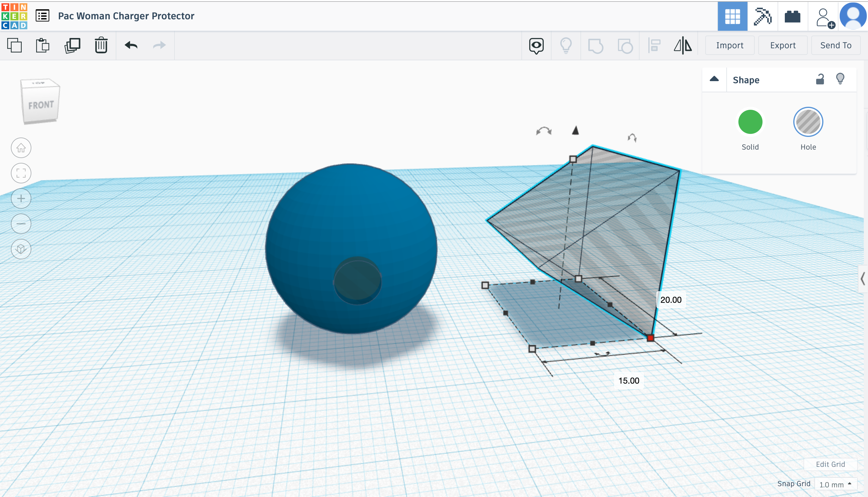The width and height of the screenshot is (868, 497).
Task: Click the Edit Grid button
Action: [x=830, y=464]
